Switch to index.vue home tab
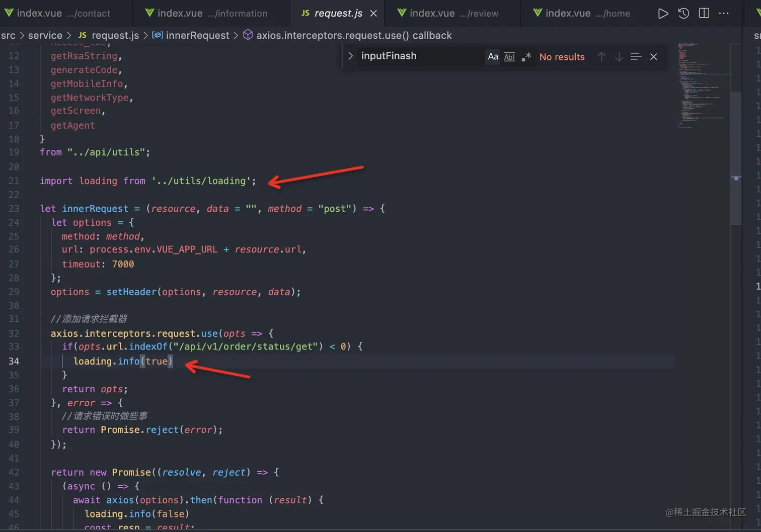The height and width of the screenshot is (532, 761). click(x=587, y=14)
